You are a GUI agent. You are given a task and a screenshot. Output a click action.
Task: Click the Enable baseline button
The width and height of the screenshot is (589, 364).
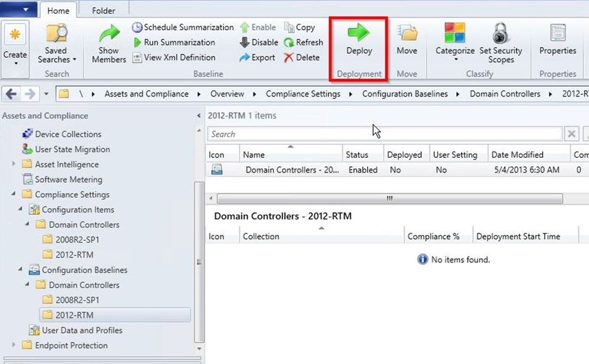[258, 28]
